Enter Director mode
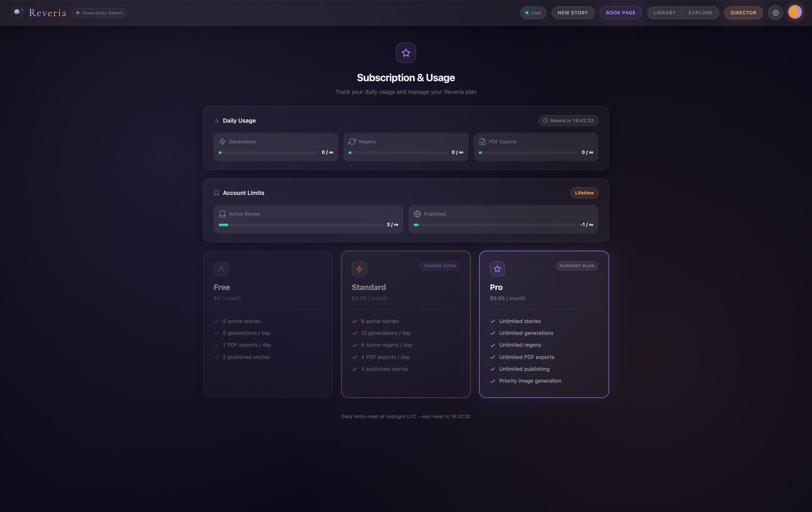The width and height of the screenshot is (812, 512). [743, 13]
